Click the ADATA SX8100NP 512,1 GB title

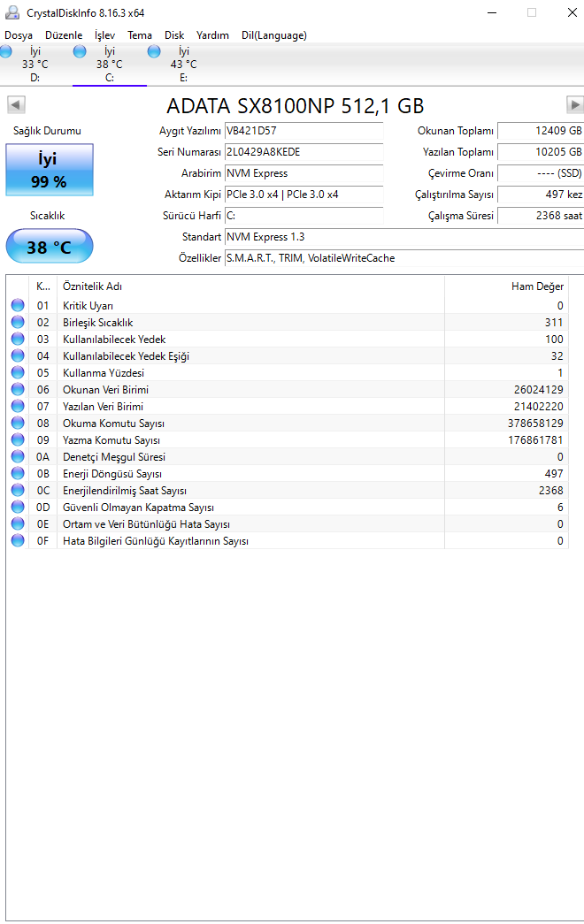point(296,106)
